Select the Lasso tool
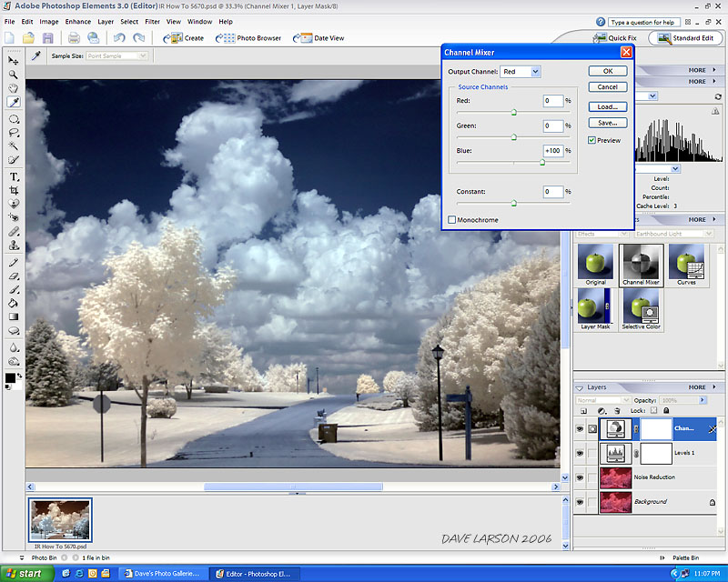 coord(14,133)
